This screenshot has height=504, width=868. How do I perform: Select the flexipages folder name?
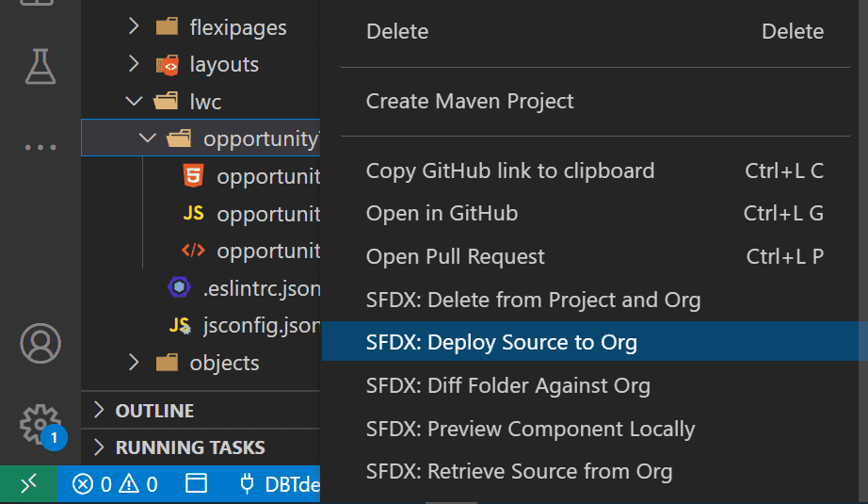pyautogui.click(x=238, y=27)
